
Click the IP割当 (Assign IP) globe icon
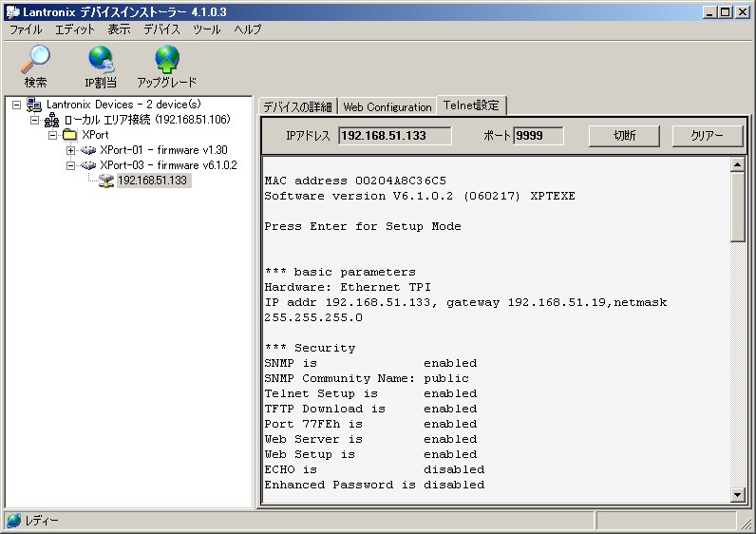pos(101,59)
